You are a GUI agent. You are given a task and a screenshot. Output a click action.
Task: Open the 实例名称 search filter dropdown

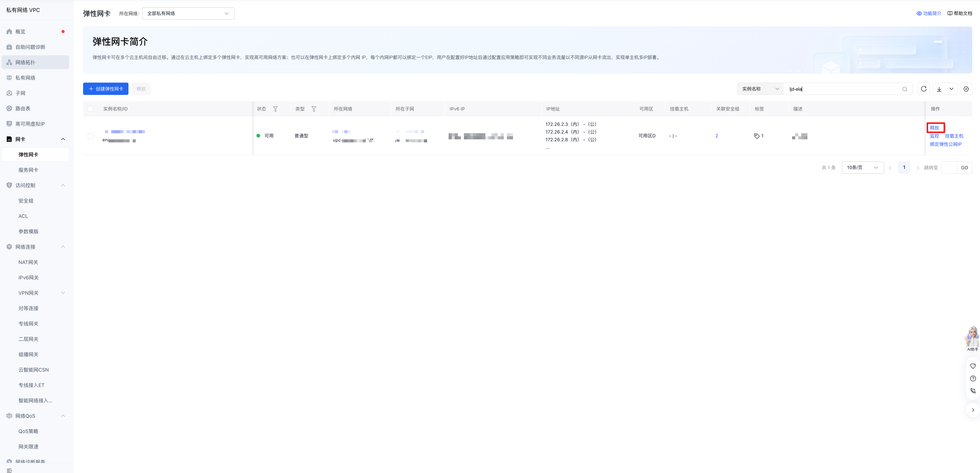760,89
